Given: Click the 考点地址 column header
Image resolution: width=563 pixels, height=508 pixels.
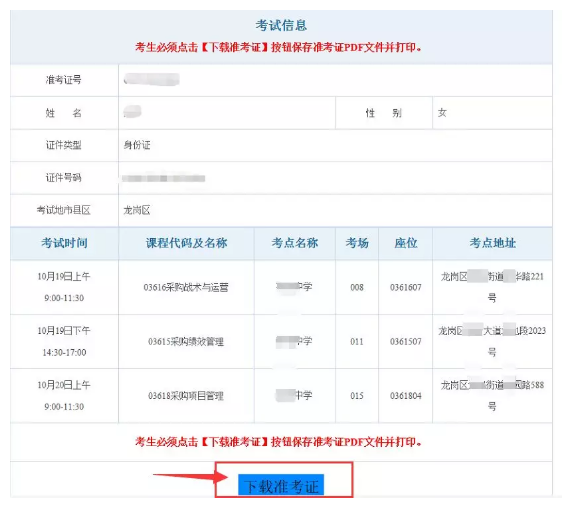Looking at the screenshot, I should pyautogui.click(x=493, y=243).
